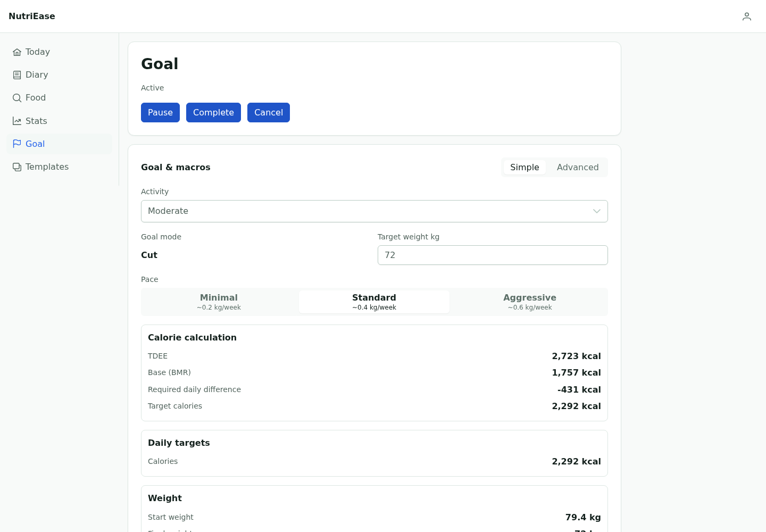Image resolution: width=766 pixels, height=532 pixels.
Task: Pause the active goal
Action: coord(160,113)
